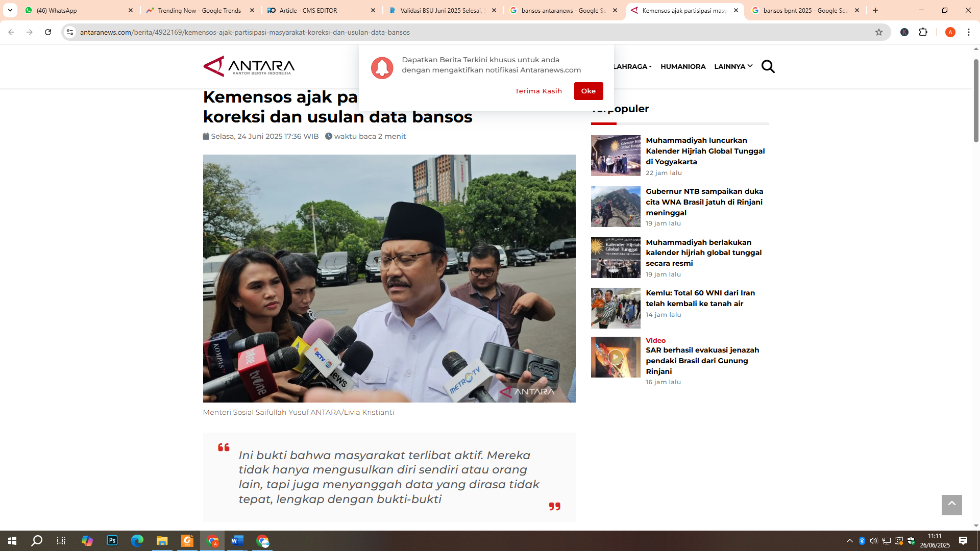Open Windows Security shield in tray
Image resolution: width=980 pixels, height=551 pixels.
(912, 541)
